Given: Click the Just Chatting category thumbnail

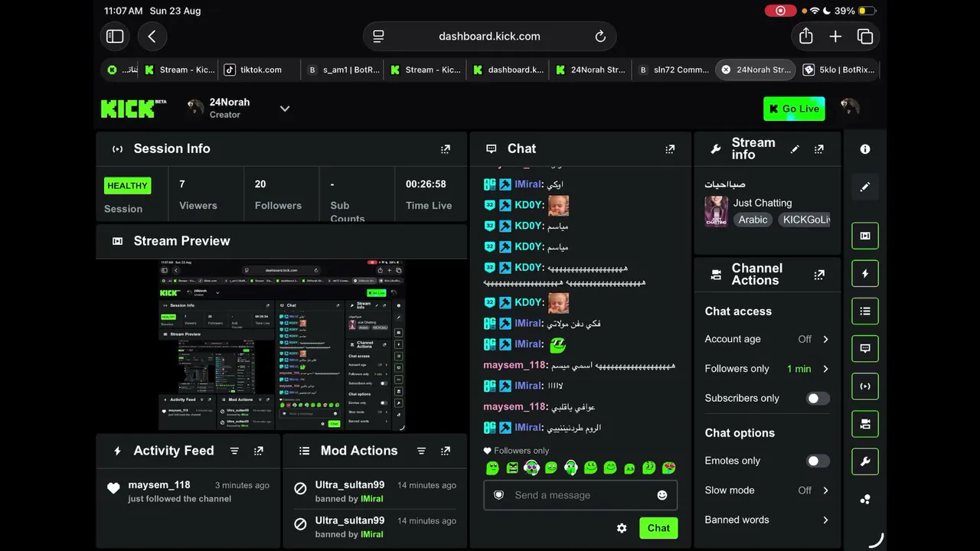Looking at the screenshot, I should 717,211.
